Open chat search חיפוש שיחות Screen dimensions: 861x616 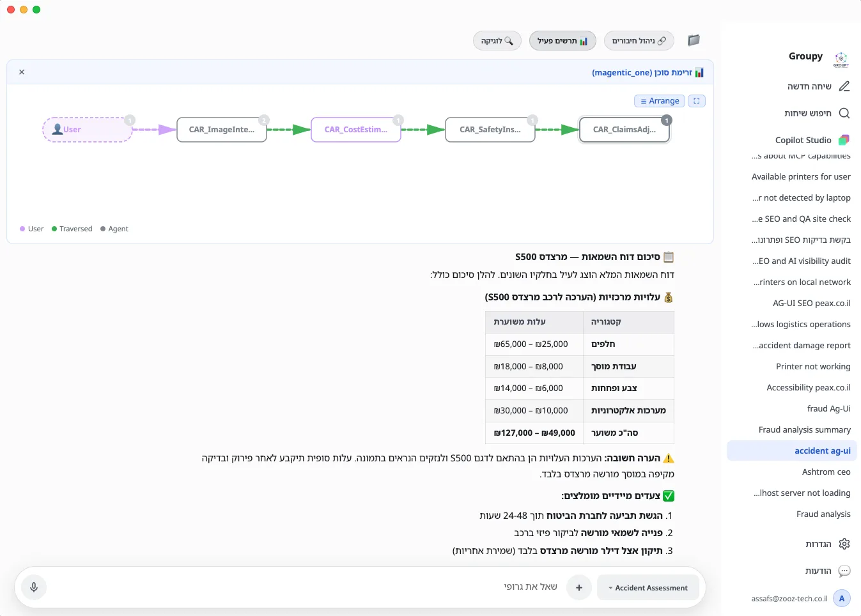click(817, 113)
